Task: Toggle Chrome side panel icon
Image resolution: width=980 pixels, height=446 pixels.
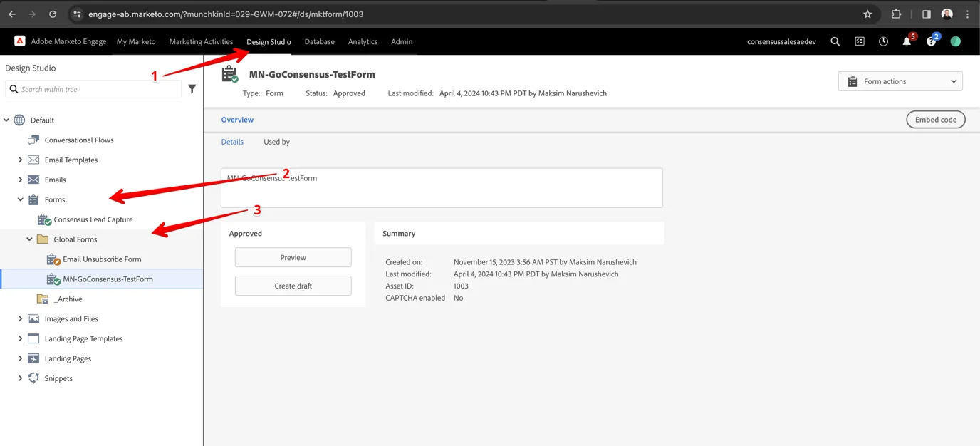Action: tap(926, 14)
